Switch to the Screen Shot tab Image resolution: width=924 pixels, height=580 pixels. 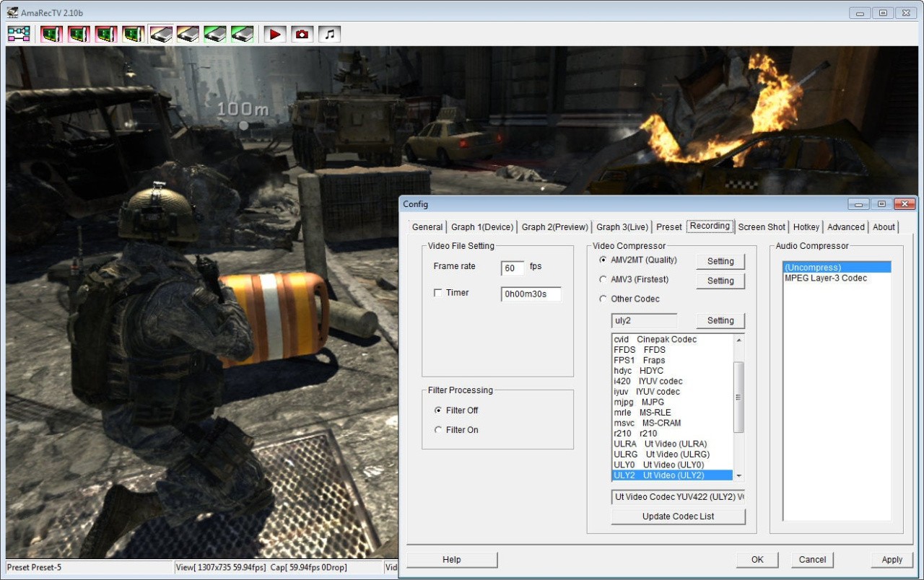coord(762,227)
